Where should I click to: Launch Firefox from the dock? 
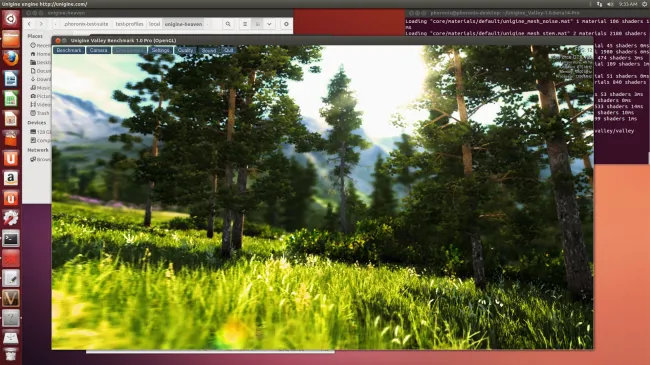[x=11, y=58]
